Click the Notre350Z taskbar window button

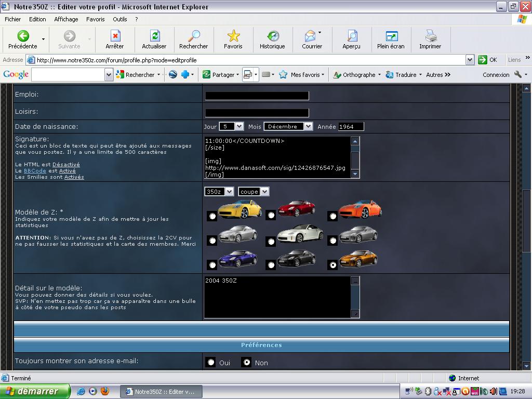coord(161,392)
